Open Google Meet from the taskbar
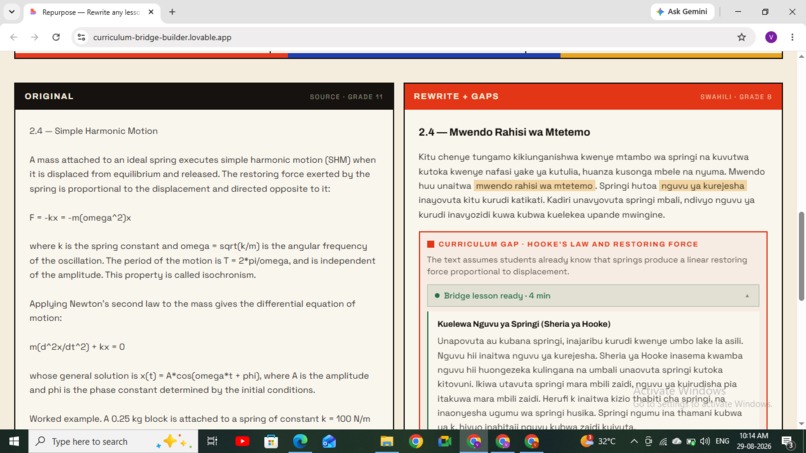Viewport: 806px width, 453px height. (x=445, y=441)
